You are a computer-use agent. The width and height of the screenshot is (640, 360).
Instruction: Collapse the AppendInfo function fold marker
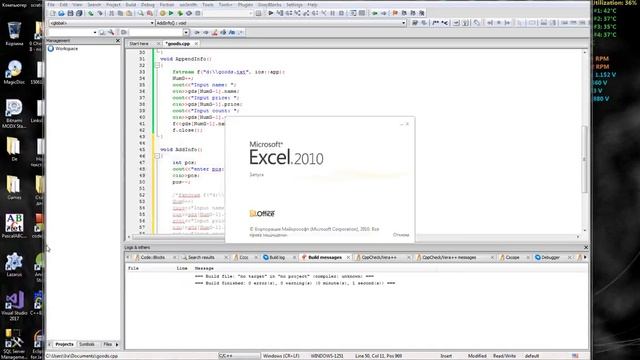pyautogui.click(x=157, y=65)
